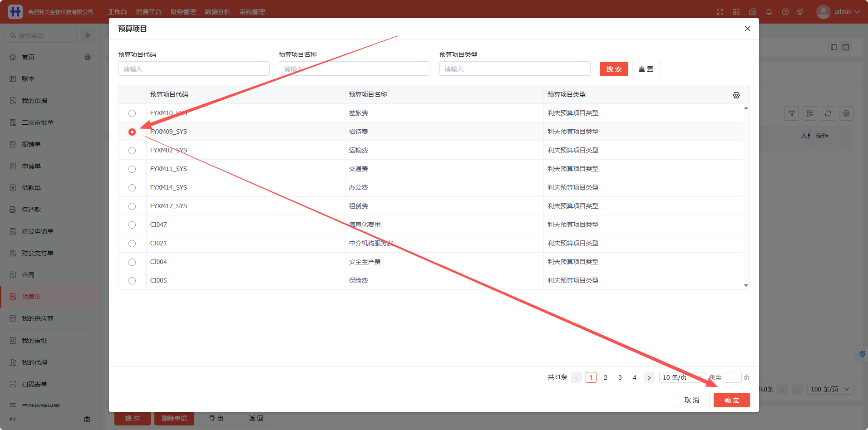Open table column settings gear icon

[736, 95]
